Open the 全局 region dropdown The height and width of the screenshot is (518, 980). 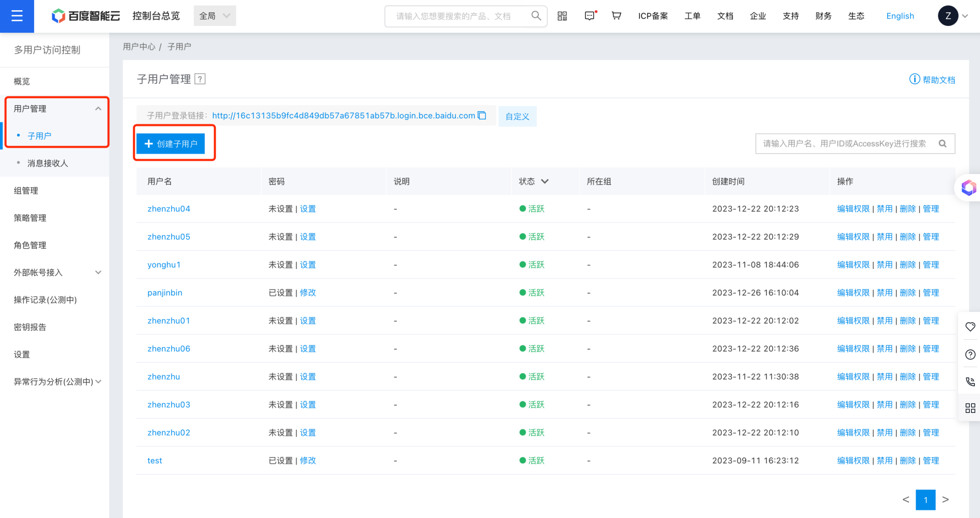[x=215, y=16]
